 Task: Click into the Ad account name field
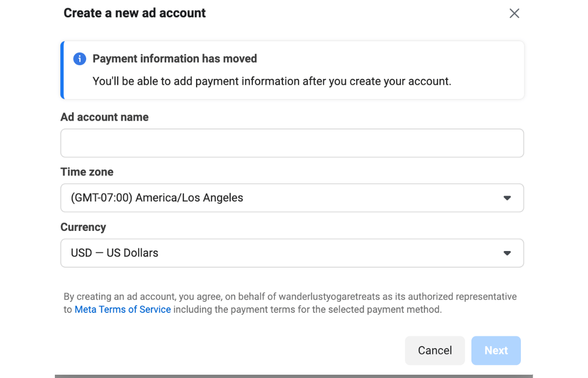[x=292, y=143]
